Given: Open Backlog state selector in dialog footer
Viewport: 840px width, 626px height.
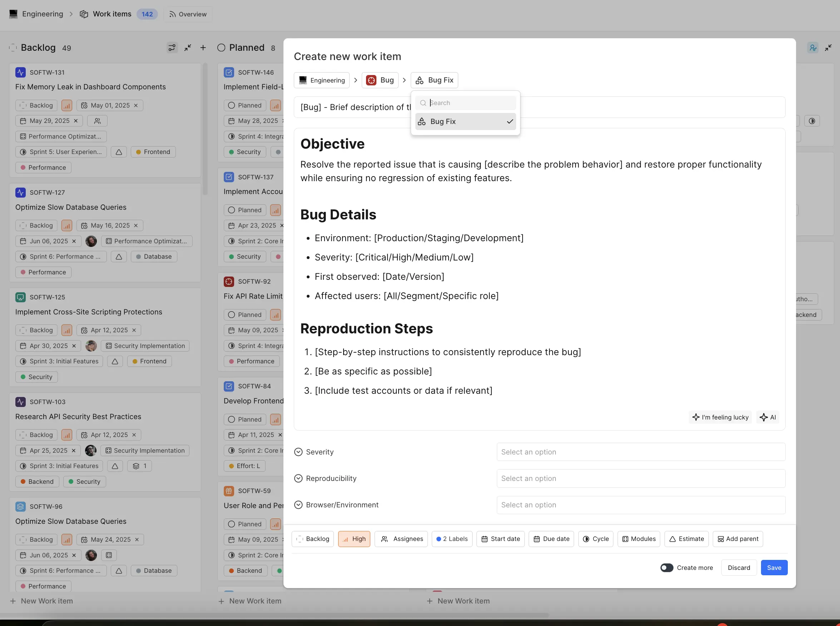Looking at the screenshot, I should [x=312, y=539].
